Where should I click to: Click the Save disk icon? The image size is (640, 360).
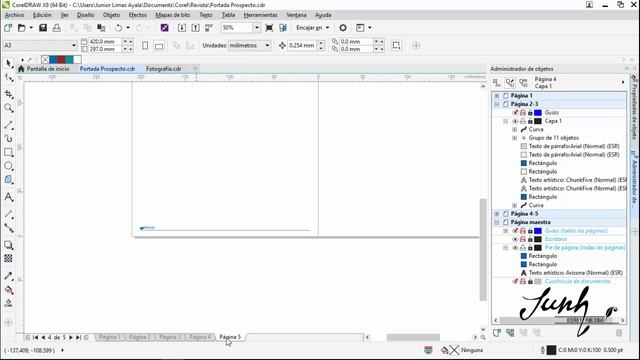tap(43, 28)
